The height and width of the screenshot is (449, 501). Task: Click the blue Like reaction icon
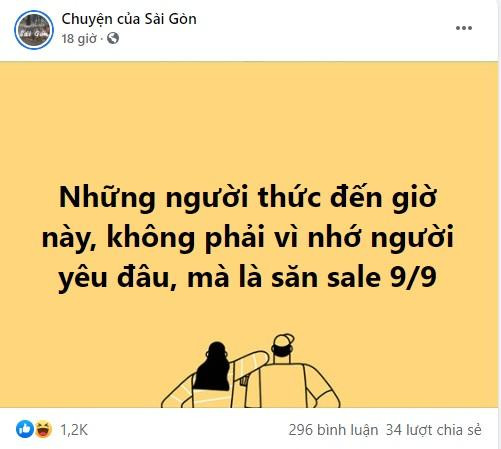pos(25,429)
